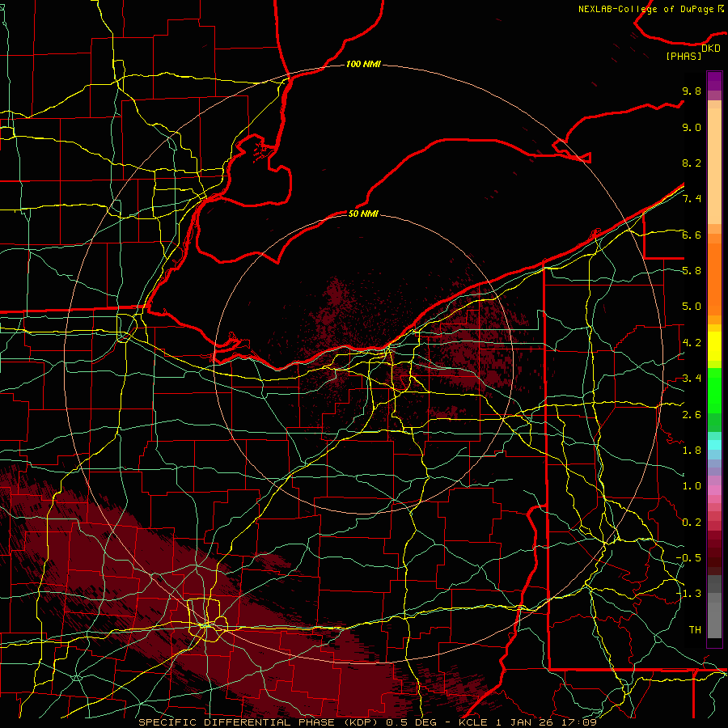
Task: Click the 9.0 scale value
Action: point(692,127)
